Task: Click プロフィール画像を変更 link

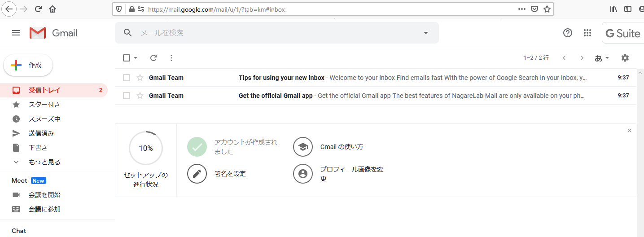Action: 352,174
